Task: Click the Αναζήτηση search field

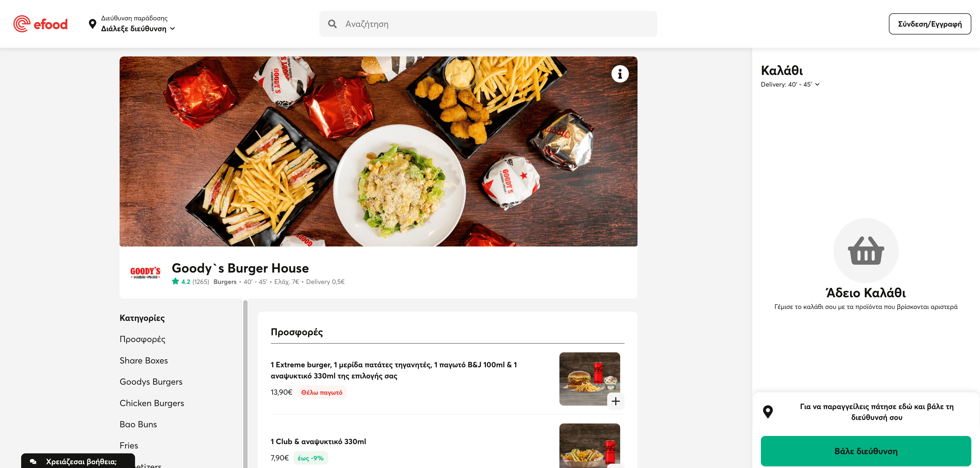Action: click(488, 24)
